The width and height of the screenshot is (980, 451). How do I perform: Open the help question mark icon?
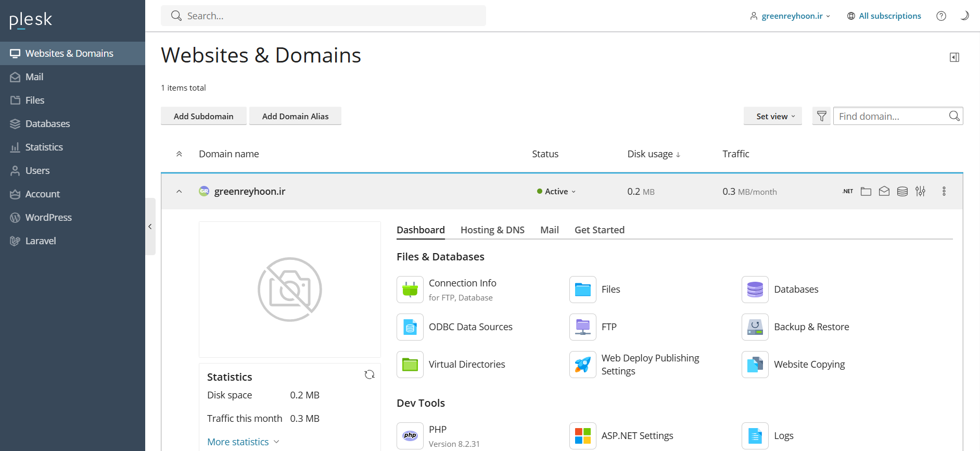[941, 16]
